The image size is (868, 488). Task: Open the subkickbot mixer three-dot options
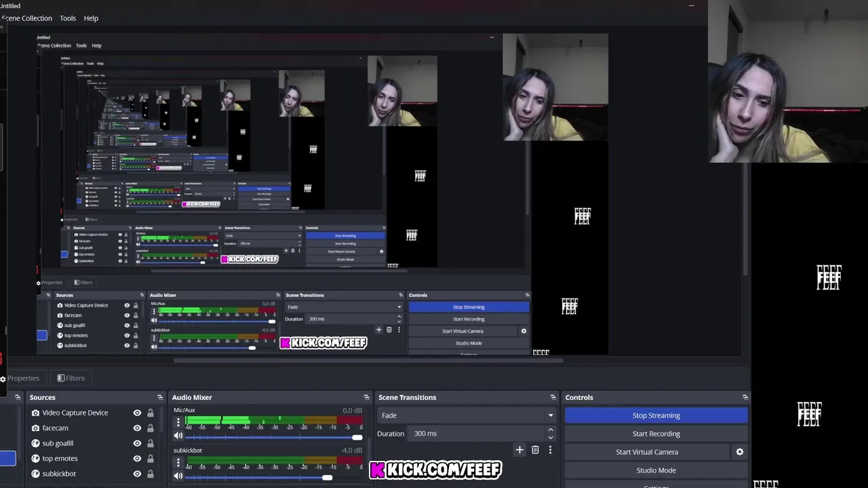(178, 463)
